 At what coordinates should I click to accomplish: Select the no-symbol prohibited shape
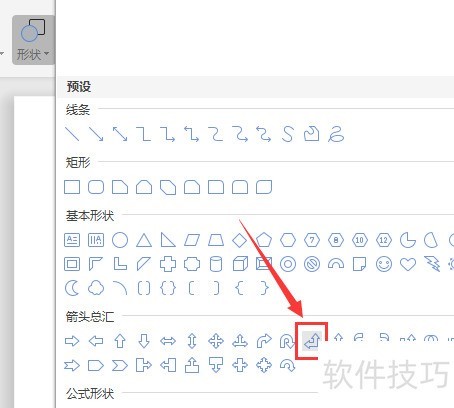(312, 264)
